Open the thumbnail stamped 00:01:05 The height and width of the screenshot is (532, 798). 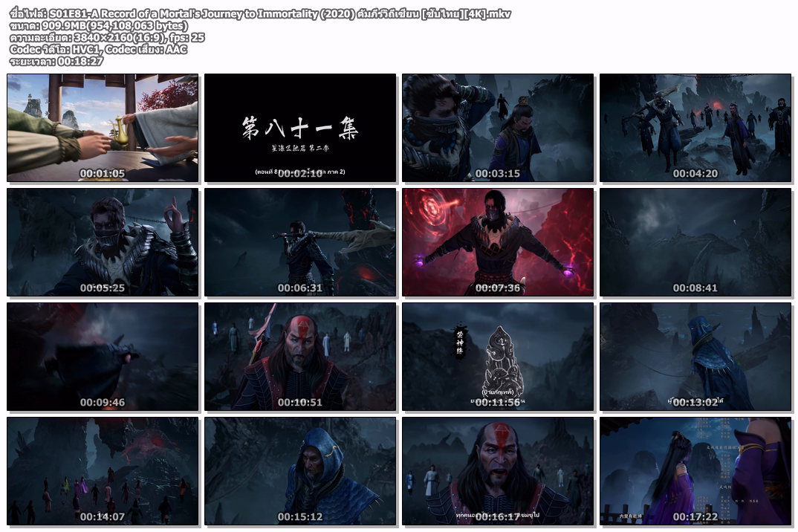(x=103, y=127)
